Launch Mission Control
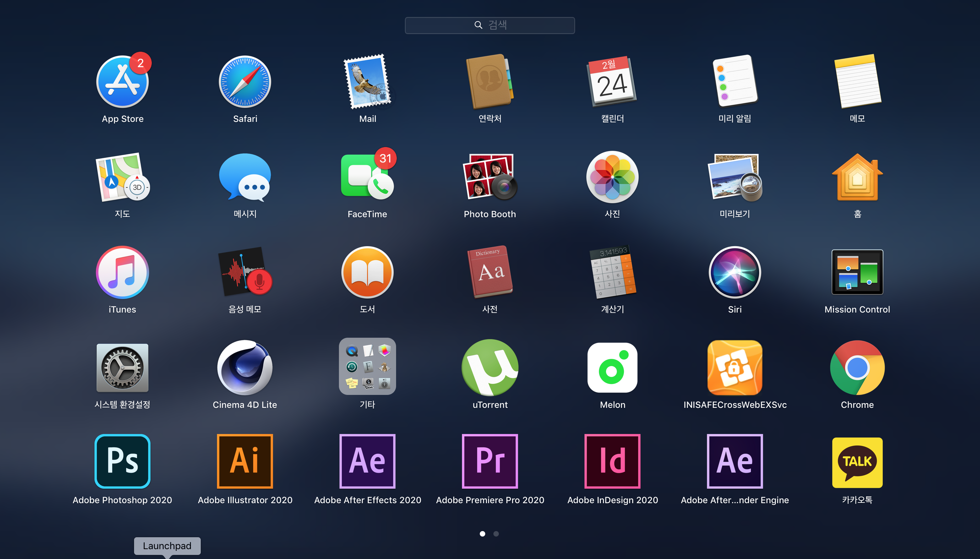Screen dimensions: 980x559 point(857,272)
